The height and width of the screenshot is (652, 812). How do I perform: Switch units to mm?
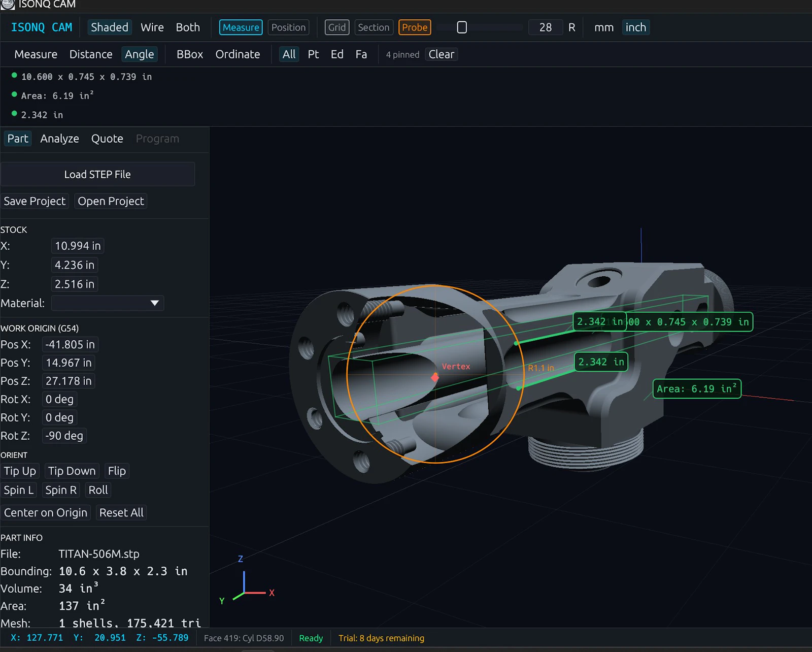point(604,27)
